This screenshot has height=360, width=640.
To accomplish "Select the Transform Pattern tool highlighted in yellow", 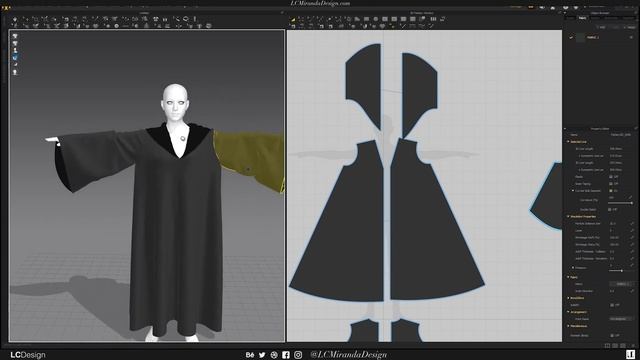I will point(293,19).
